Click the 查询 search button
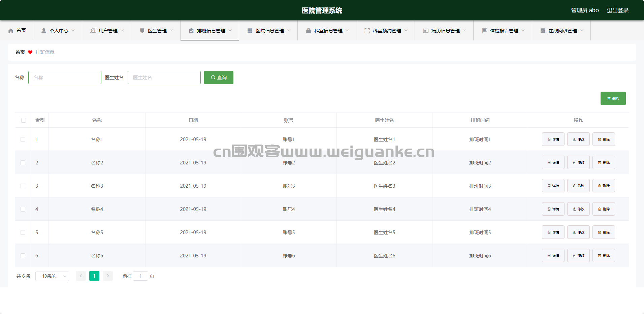Image resolution: width=644 pixels, height=314 pixels. coord(219,77)
